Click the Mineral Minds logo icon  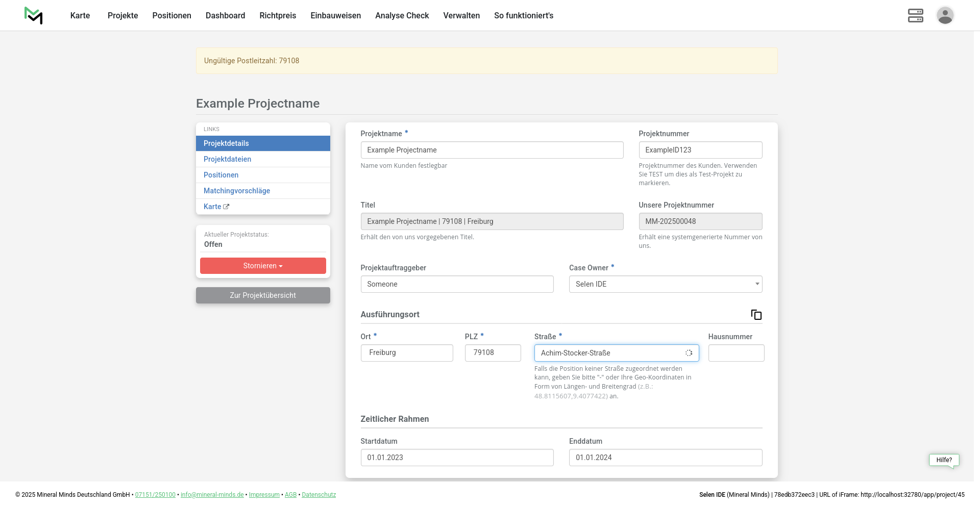tap(34, 15)
